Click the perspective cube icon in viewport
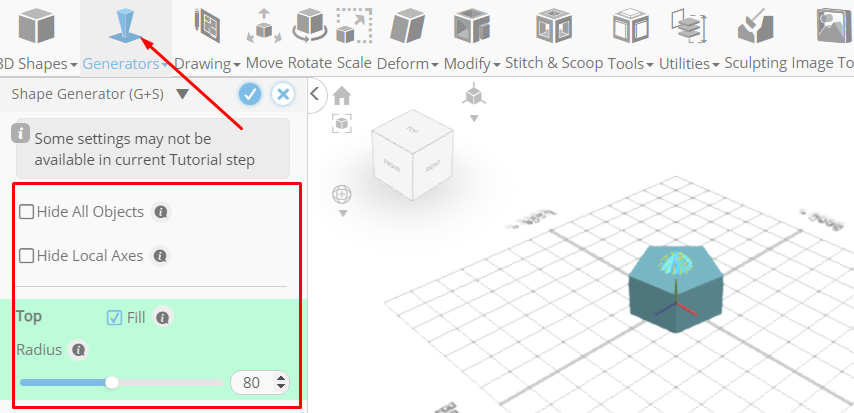Viewport: 854px width, 413px height. [473, 94]
